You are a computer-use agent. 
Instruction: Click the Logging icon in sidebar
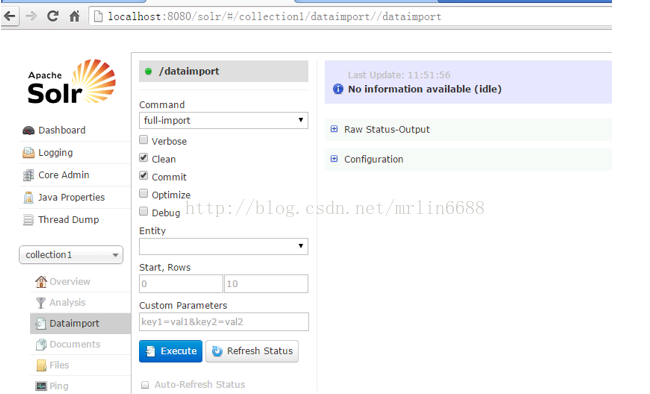point(28,153)
